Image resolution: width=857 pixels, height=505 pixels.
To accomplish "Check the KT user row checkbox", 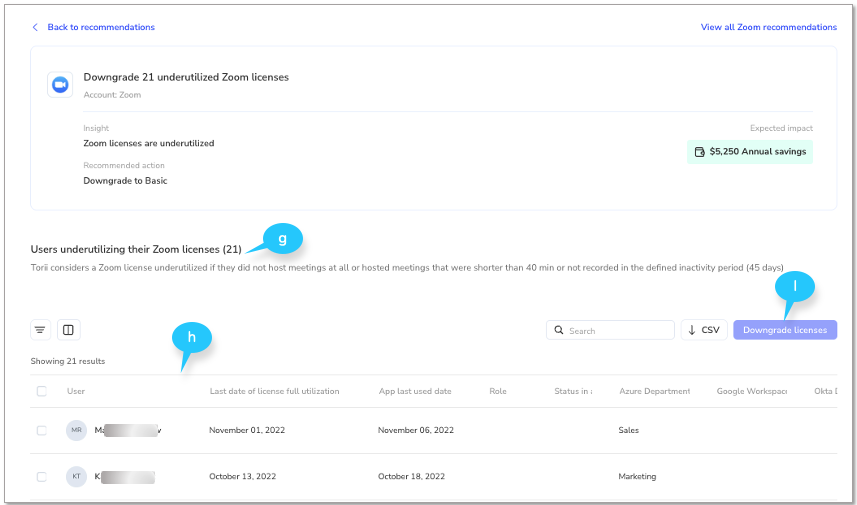I will 42,477.
